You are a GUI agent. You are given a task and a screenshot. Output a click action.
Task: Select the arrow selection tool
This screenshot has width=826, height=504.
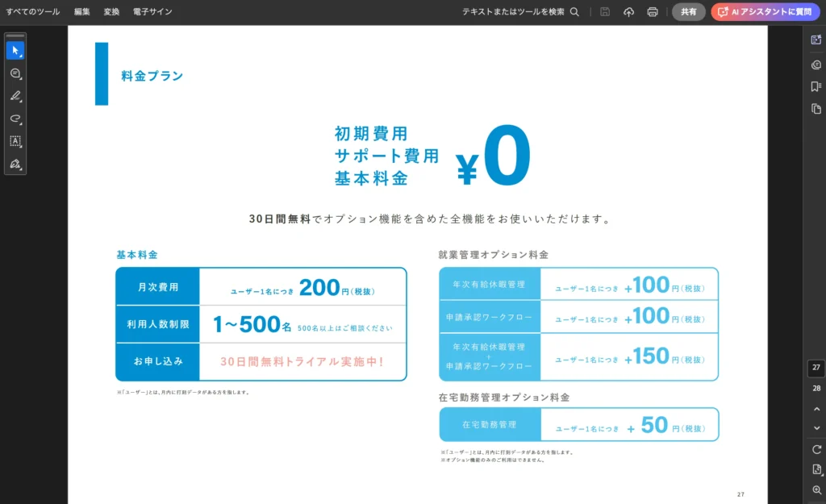click(15, 51)
